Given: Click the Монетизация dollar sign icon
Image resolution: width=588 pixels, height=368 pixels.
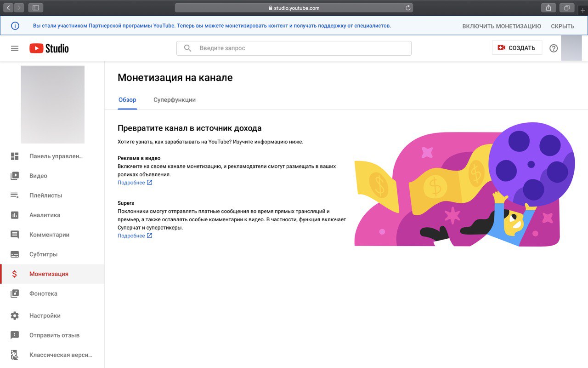Looking at the screenshot, I should coord(15,274).
